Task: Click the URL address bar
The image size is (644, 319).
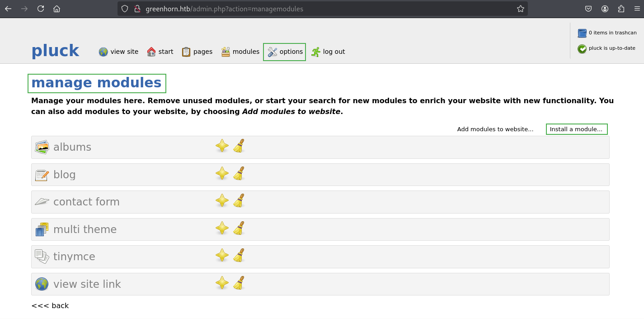Action: [x=322, y=9]
